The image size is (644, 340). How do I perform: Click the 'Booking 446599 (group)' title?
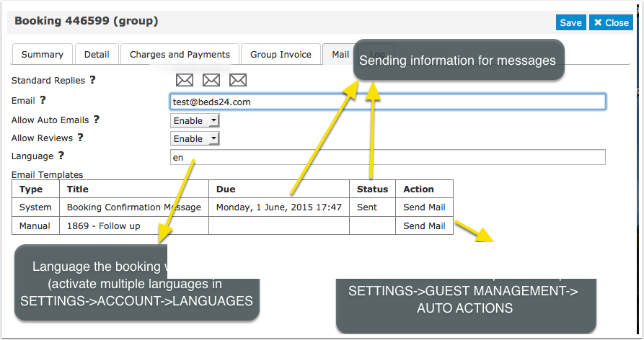tap(87, 21)
